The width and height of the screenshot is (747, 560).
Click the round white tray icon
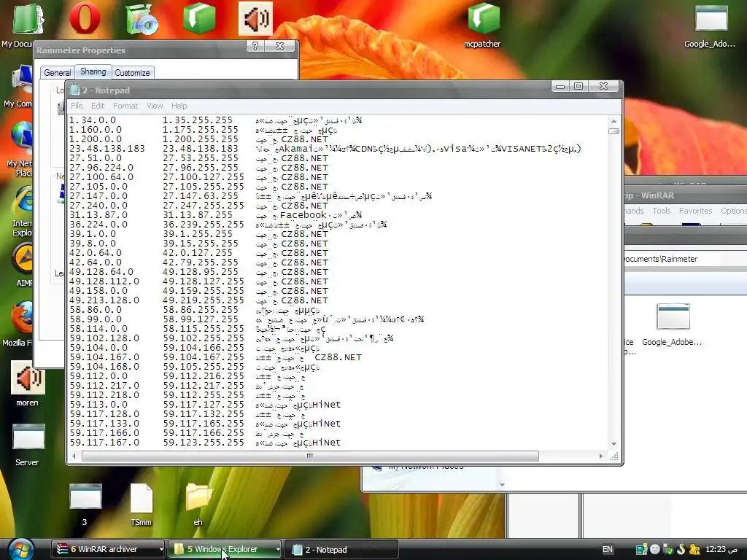tap(655, 550)
